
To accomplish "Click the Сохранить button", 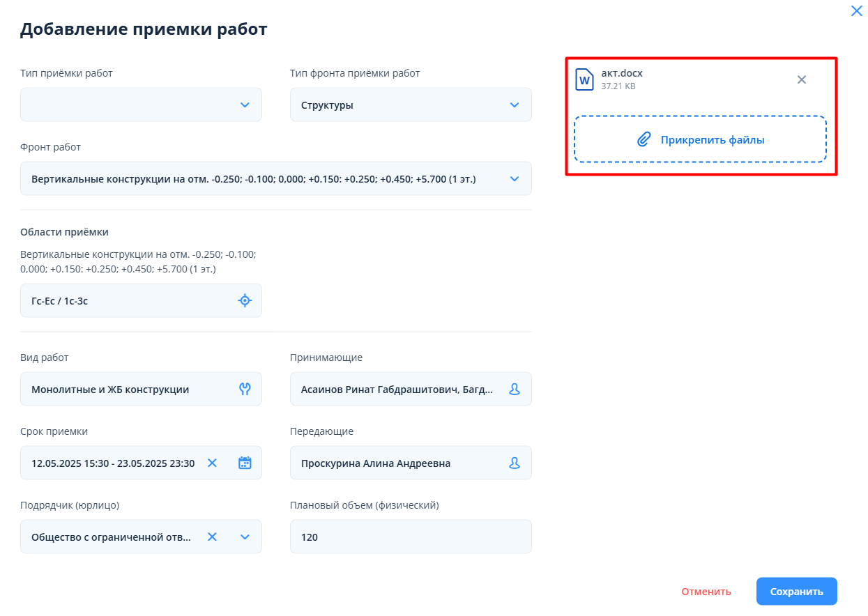I will pos(796,592).
